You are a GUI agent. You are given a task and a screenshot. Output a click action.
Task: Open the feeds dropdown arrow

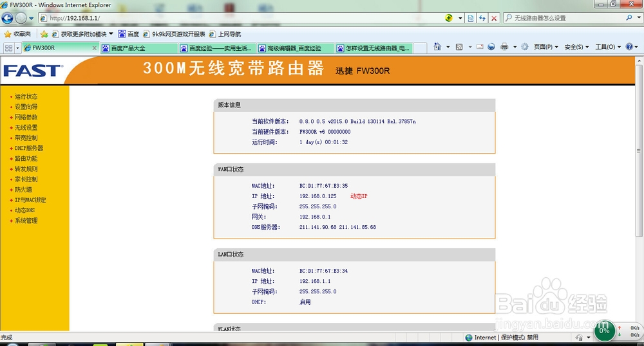point(470,47)
